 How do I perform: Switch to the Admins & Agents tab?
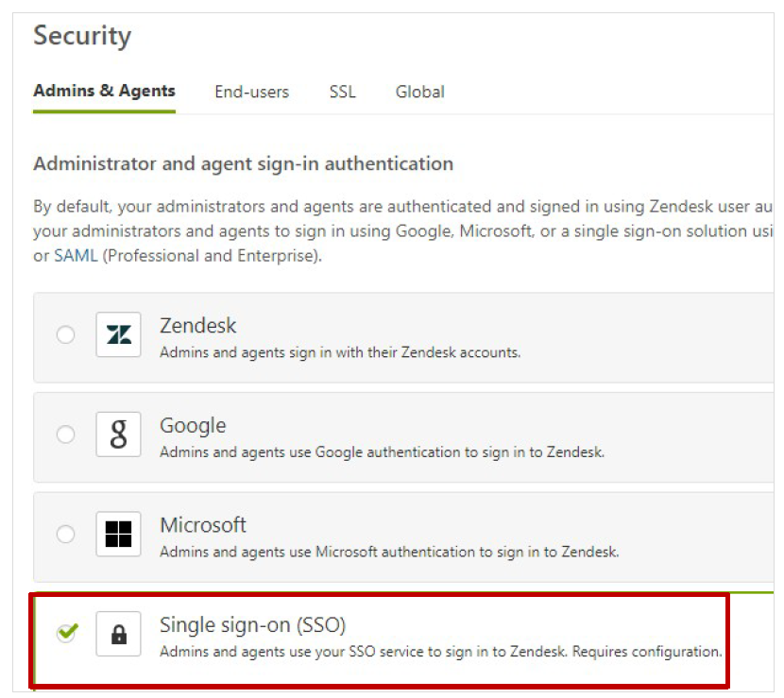[104, 92]
